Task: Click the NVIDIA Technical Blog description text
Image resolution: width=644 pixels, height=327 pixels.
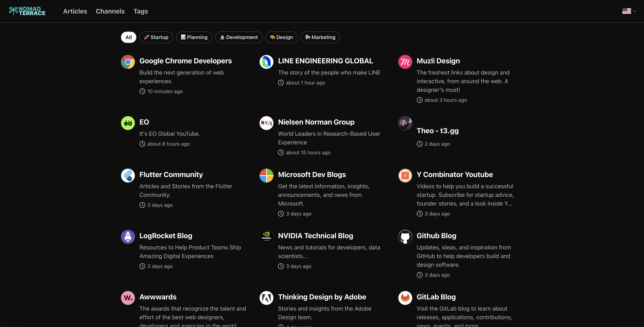Action: click(x=329, y=252)
